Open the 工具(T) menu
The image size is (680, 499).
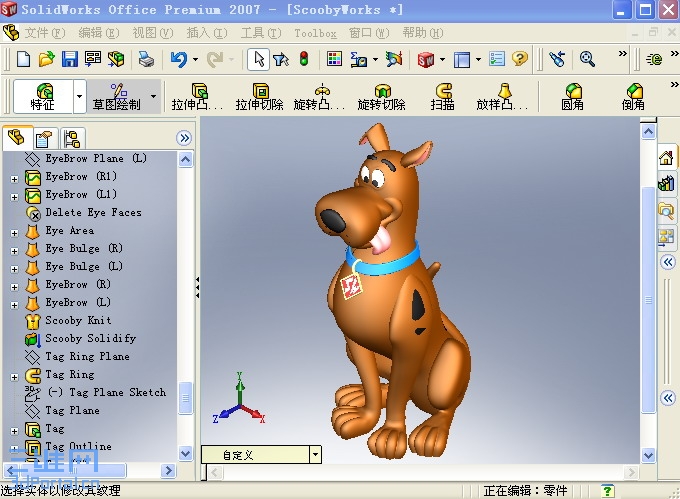(x=261, y=33)
